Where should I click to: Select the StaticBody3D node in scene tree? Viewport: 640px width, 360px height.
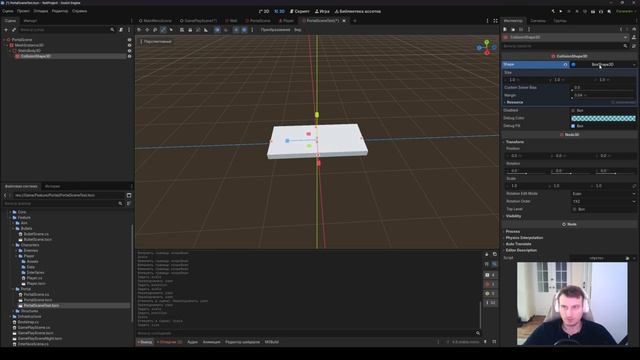pos(29,51)
